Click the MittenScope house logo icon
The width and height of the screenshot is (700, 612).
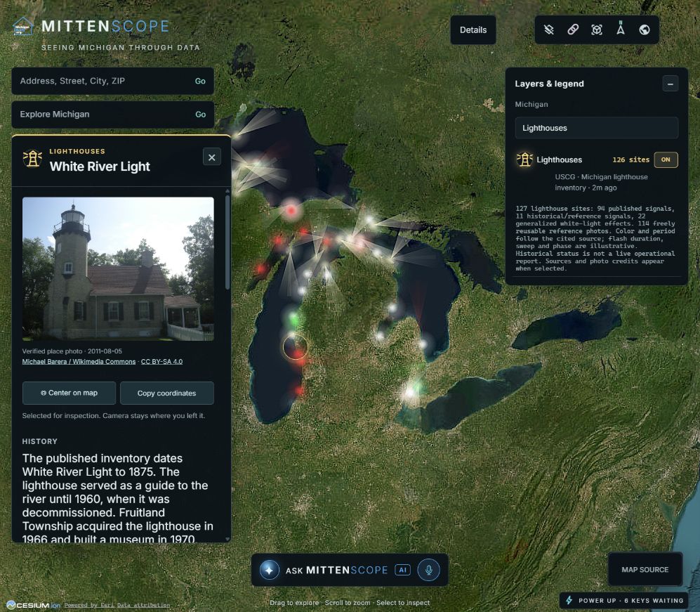point(22,26)
